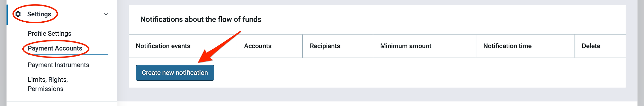Screen dimensions: 644x106
Task: Click the Notification events column header
Action: pyautogui.click(x=163, y=46)
